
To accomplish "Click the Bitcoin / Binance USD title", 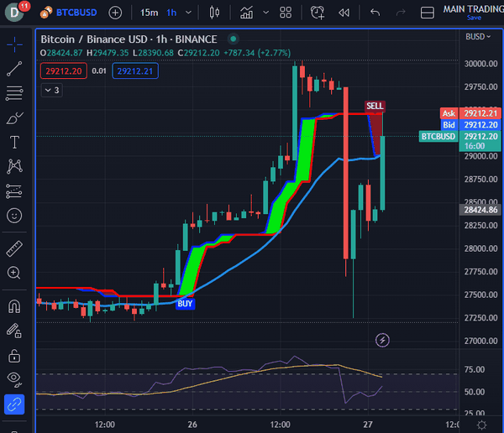I will click(x=129, y=39).
